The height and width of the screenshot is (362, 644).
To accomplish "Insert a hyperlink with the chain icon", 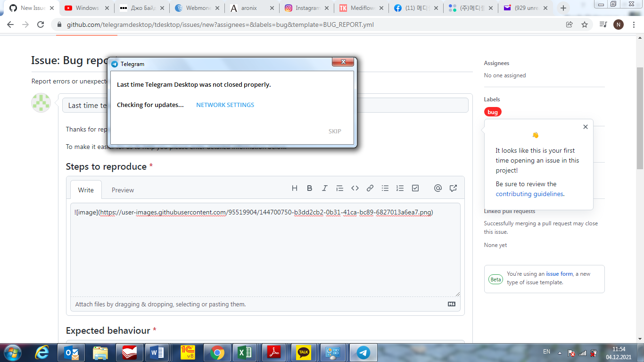I will 370,188.
